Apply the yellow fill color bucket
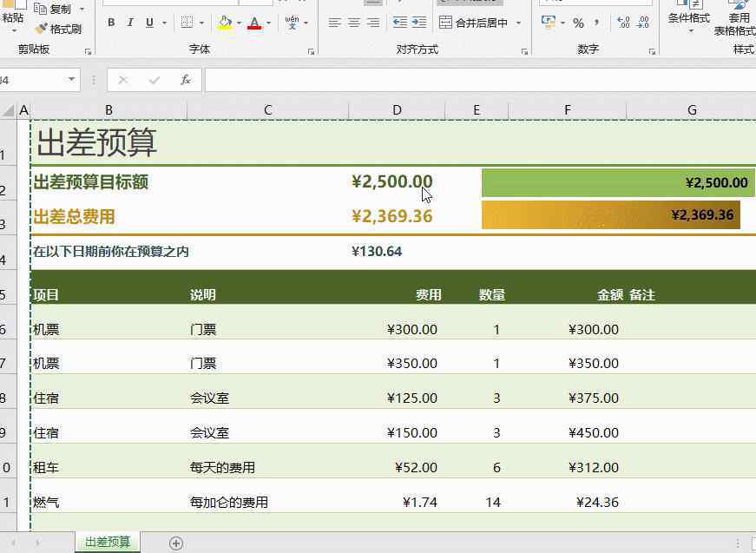The height and width of the screenshot is (553, 756). pos(225,23)
